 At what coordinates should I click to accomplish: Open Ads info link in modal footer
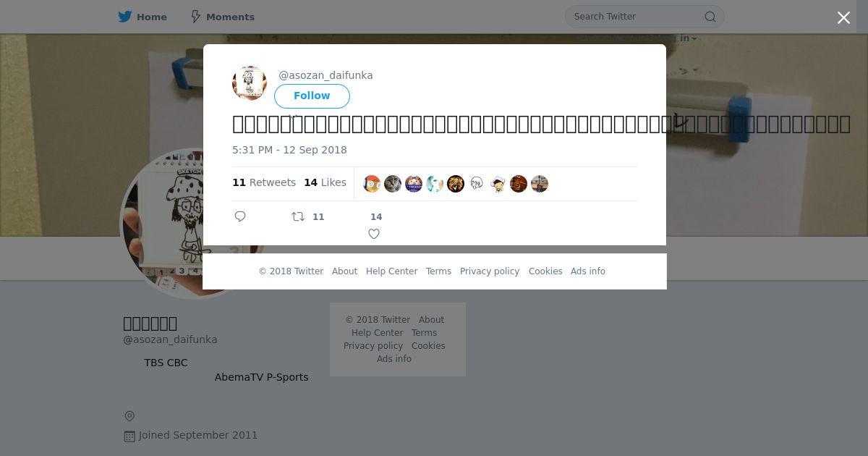[588, 271]
